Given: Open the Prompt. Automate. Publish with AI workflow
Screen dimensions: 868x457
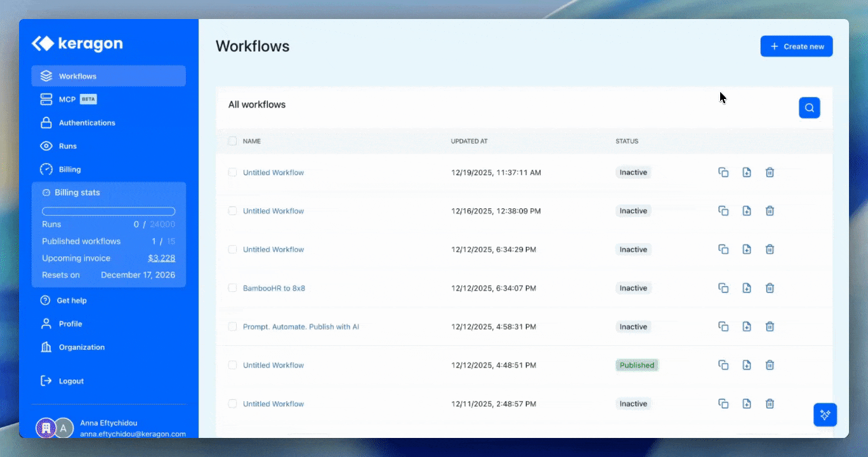Looking at the screenshot, I should point(301,326).
